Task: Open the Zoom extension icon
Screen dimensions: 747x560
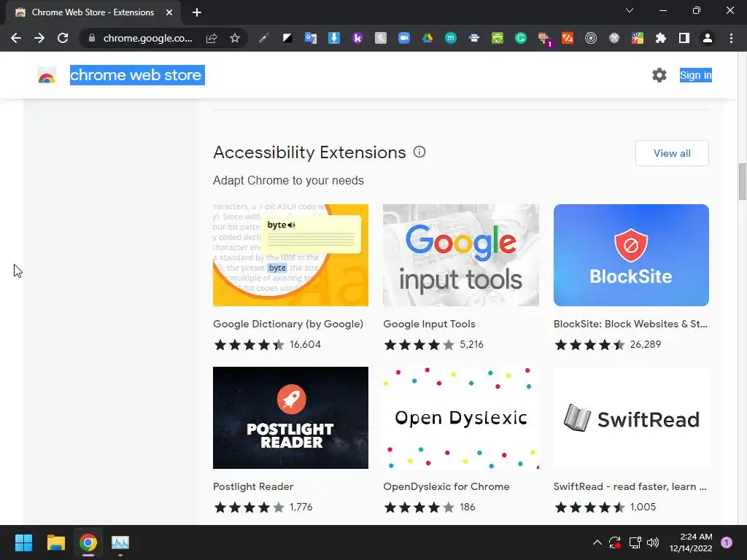Action: tap(404, 38)
